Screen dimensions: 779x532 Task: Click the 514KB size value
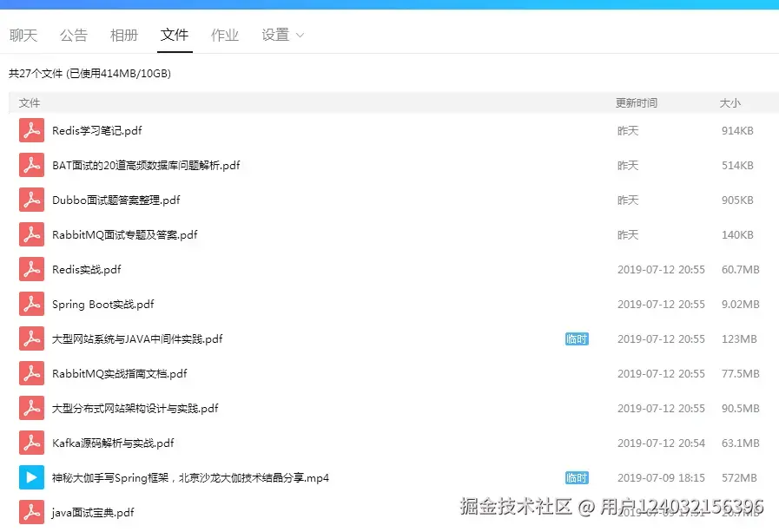[x=737, y=165]
